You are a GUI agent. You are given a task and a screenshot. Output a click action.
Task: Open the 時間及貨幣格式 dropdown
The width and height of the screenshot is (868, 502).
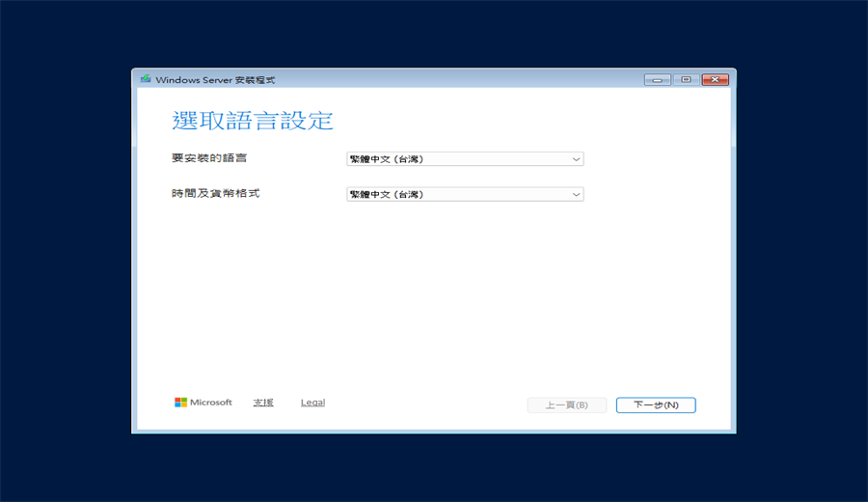465,194
